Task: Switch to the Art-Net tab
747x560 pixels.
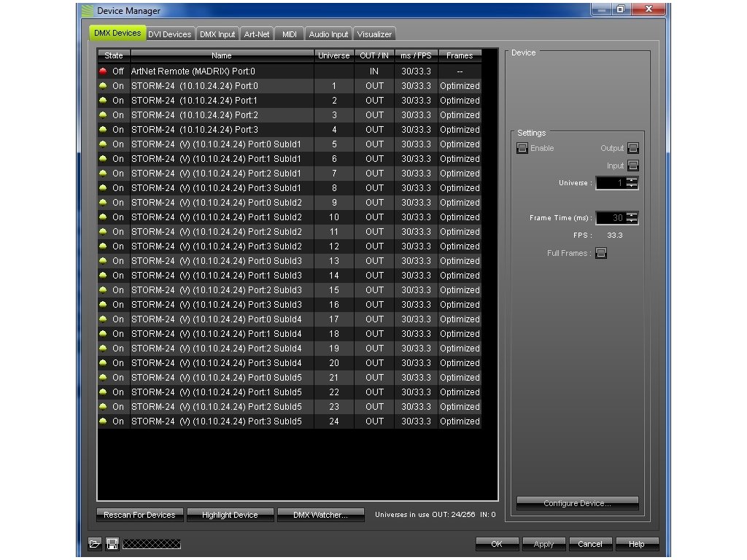Action: coord(257,34)
